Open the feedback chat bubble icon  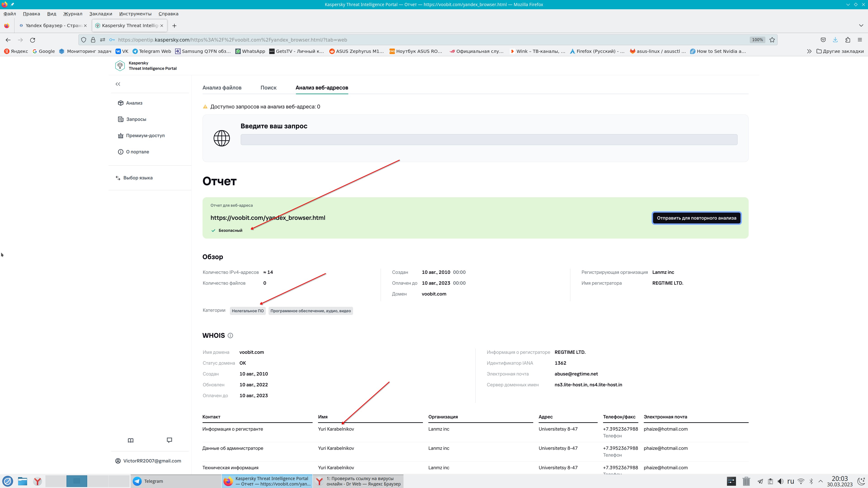click(x=170, y=440)
